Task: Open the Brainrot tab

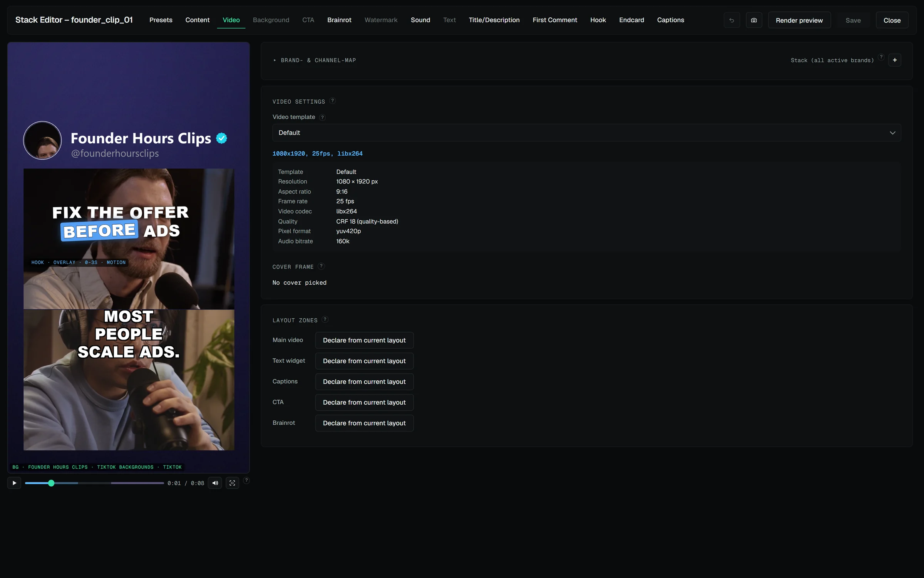Action: 339,20
